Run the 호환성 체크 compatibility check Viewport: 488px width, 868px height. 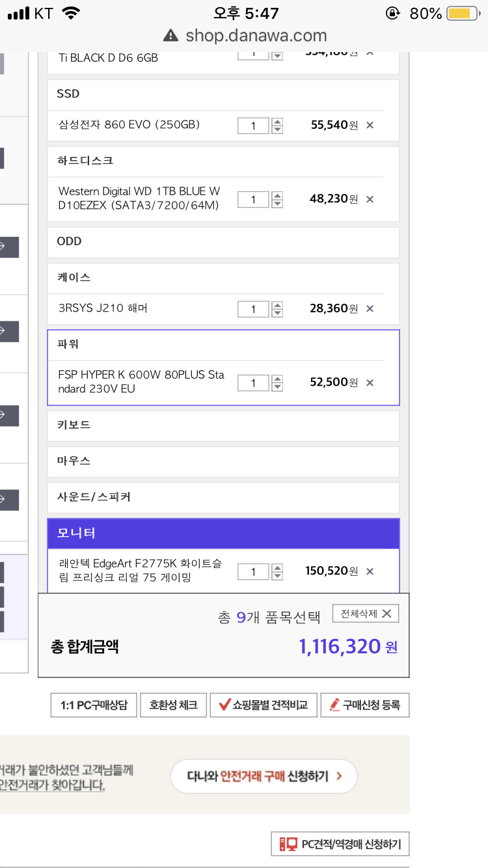pos(173,705)
